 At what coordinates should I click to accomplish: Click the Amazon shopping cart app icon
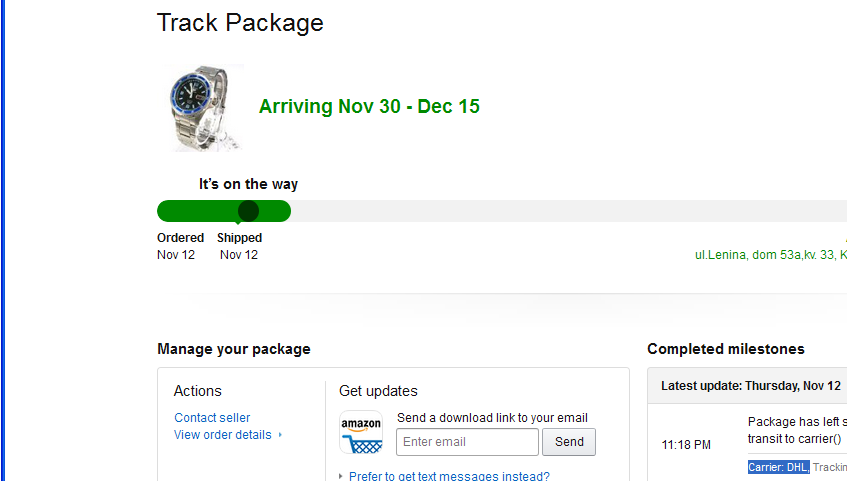361,433
